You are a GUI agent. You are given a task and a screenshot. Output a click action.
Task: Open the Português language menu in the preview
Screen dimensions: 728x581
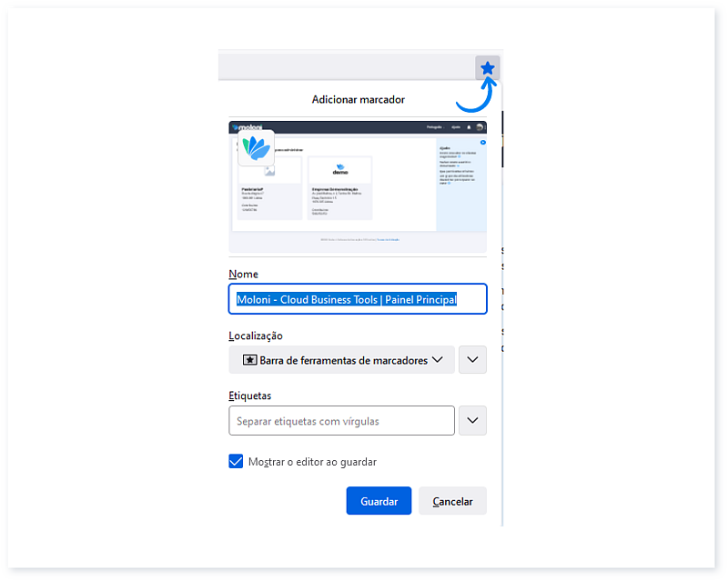436,126
